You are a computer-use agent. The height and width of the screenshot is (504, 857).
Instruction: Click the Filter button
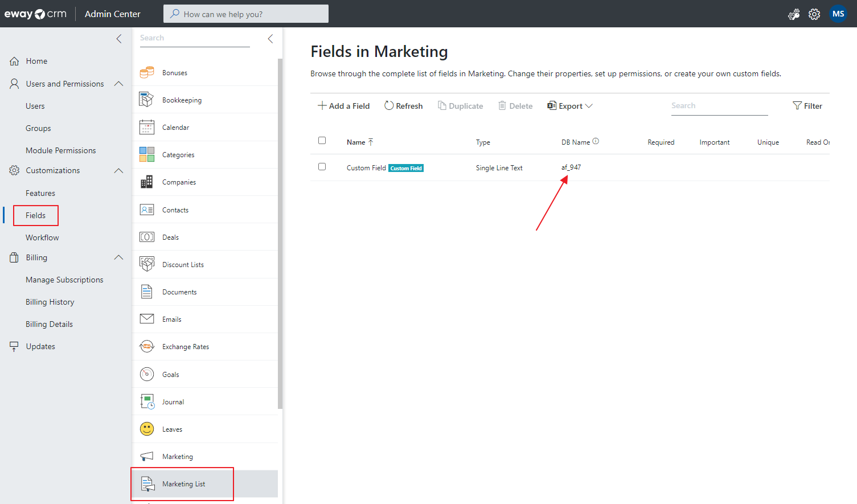807,106
